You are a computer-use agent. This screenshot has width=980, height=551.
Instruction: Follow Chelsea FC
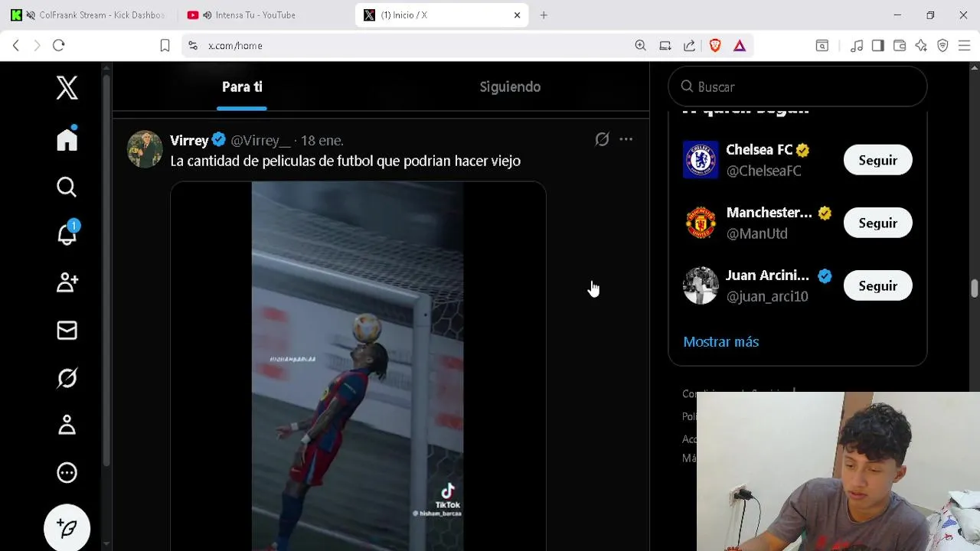(x=877, y=160)
